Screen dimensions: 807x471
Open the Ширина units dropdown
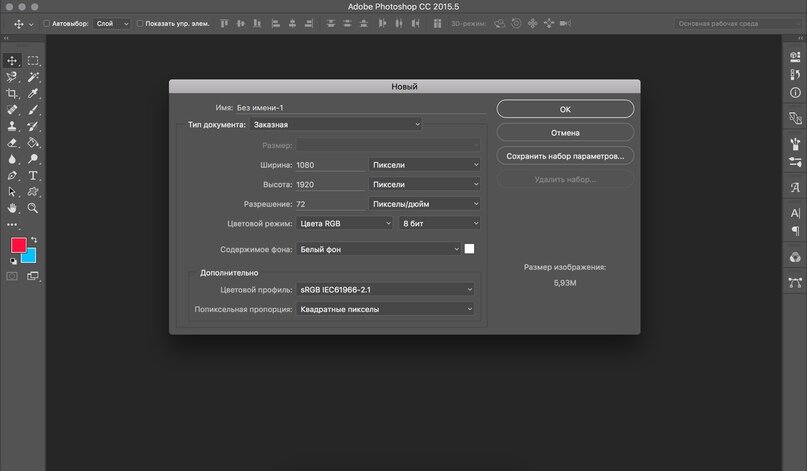(x=425, y=165)
